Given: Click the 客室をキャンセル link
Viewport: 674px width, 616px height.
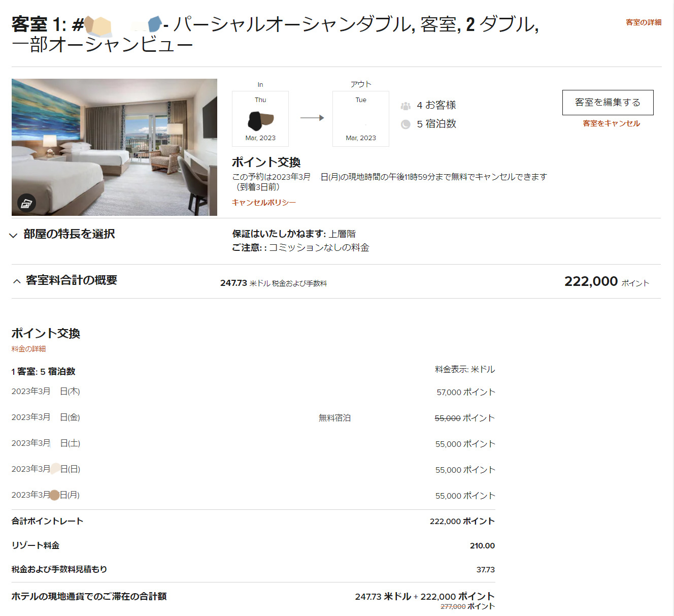Looking at the screenshot, I should coord(611,123).
